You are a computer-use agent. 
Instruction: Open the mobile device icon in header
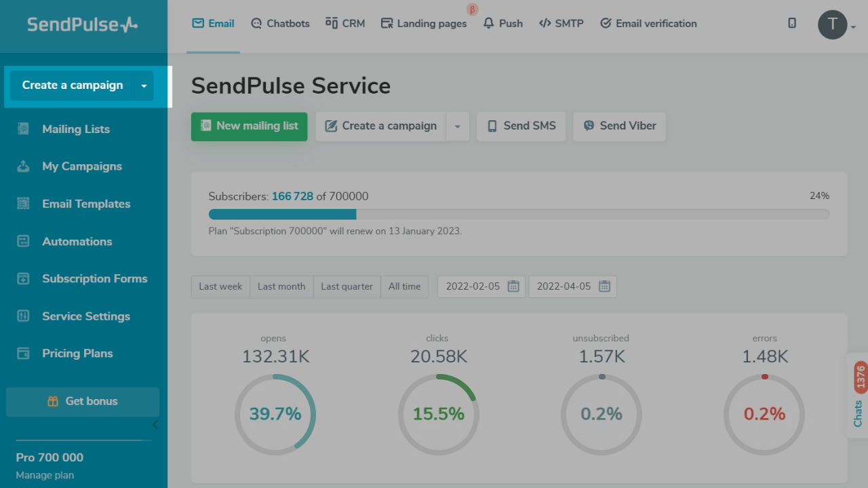792,23
